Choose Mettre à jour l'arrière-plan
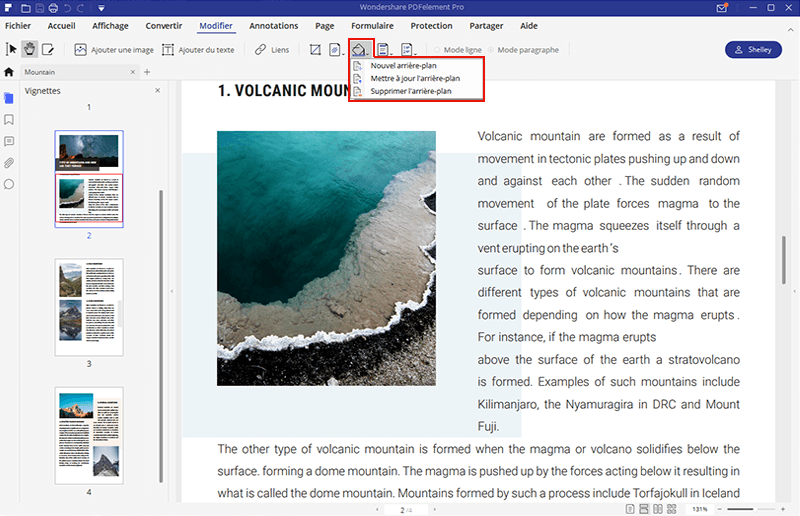800x516 pixels. (416, 78)
